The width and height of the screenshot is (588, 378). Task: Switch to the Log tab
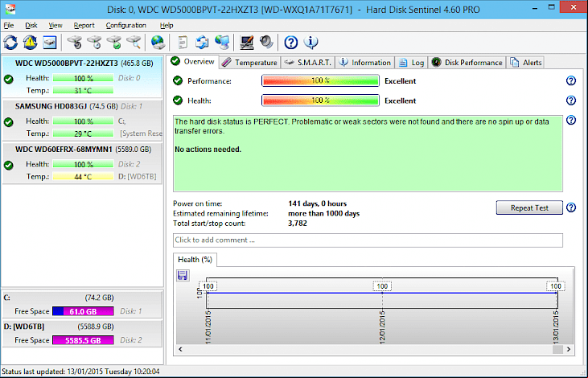pos(411,63)
